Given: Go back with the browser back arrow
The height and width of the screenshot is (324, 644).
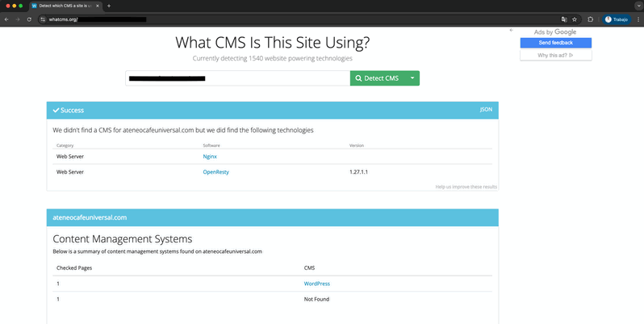Looking at the screenshot, I should tap(6, 19).
